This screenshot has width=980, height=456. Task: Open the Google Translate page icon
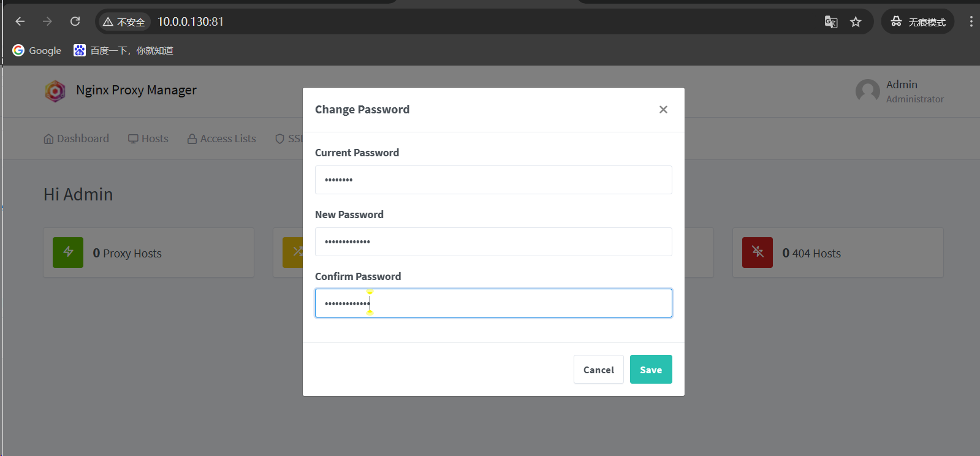tap(831, 22)
